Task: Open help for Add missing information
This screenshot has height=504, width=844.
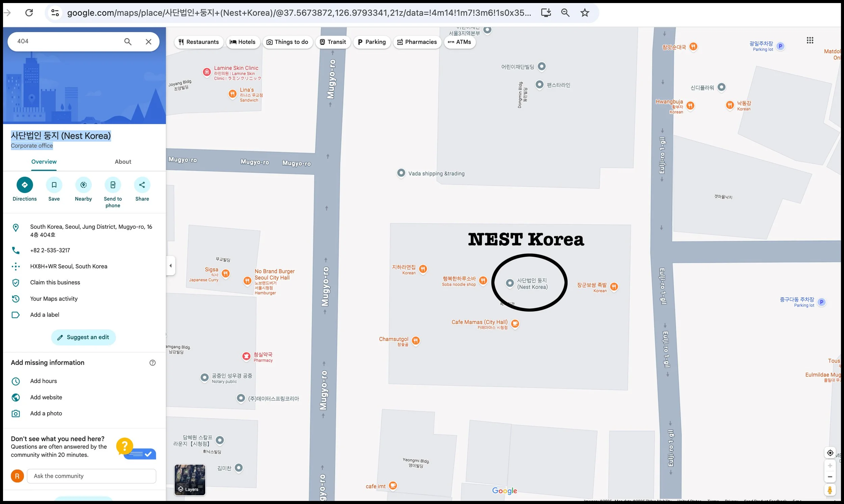Action: click(153, 363)
